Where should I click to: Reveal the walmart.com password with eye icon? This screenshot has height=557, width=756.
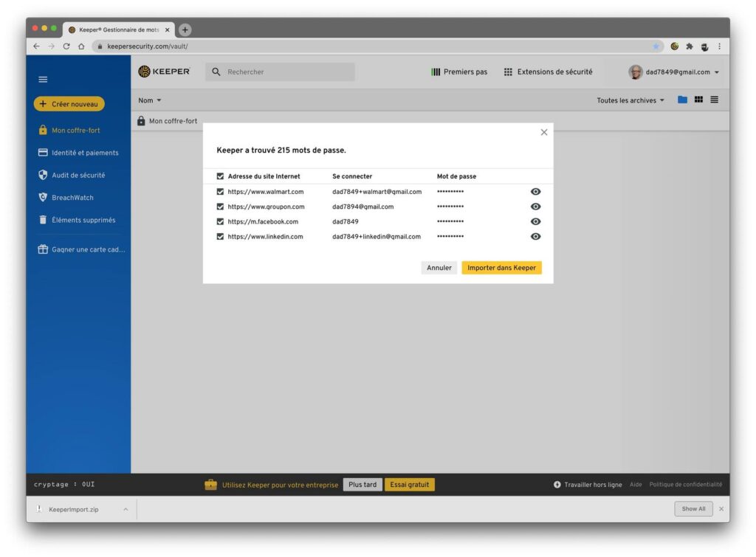click(x=536, y=192)
